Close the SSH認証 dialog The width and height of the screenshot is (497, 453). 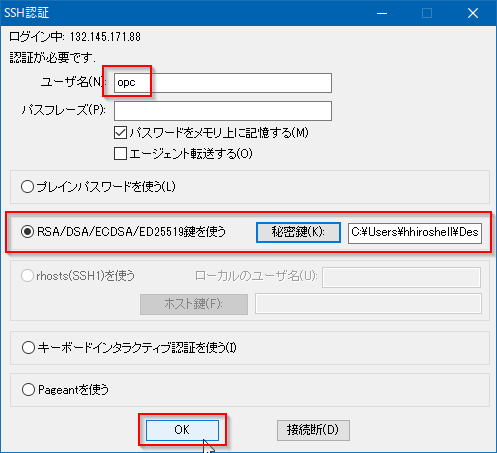(473, 13)
